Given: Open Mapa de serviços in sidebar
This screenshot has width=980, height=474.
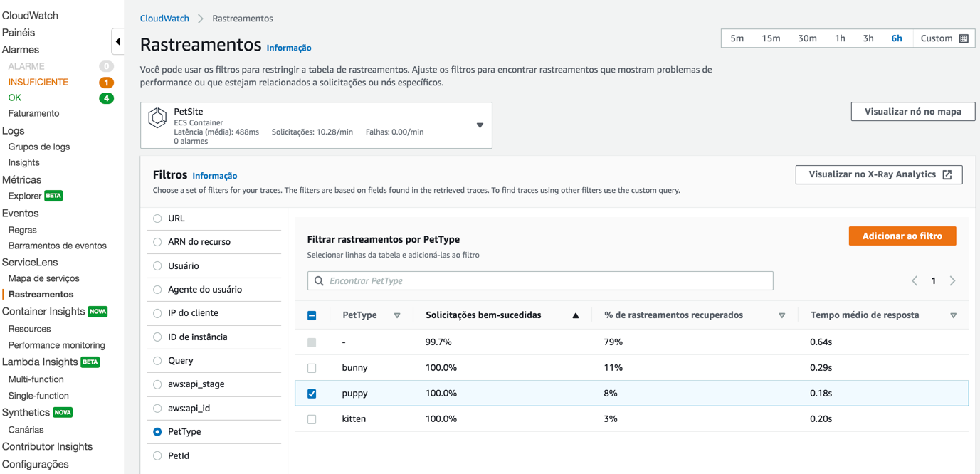Looking at the screenshot, I should click(43, 278).
